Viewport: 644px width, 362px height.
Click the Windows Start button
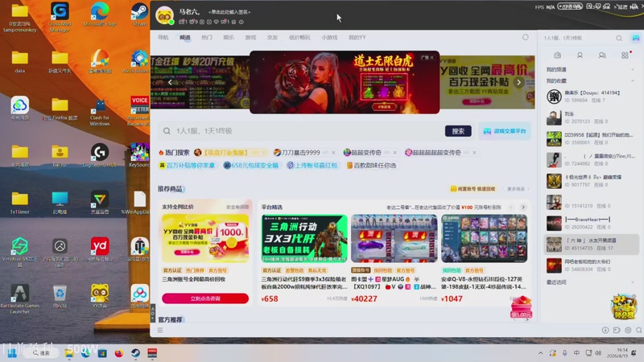[11, 353]
